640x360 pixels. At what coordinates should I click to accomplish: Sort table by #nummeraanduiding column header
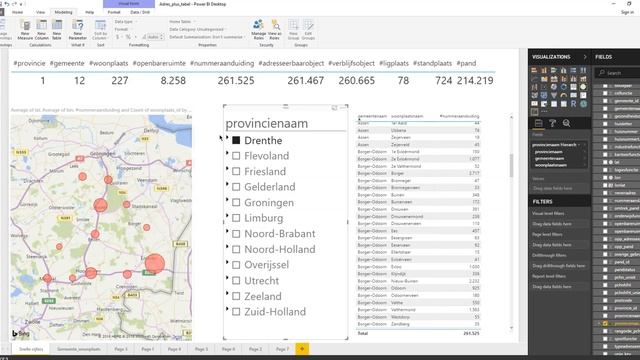459,116
